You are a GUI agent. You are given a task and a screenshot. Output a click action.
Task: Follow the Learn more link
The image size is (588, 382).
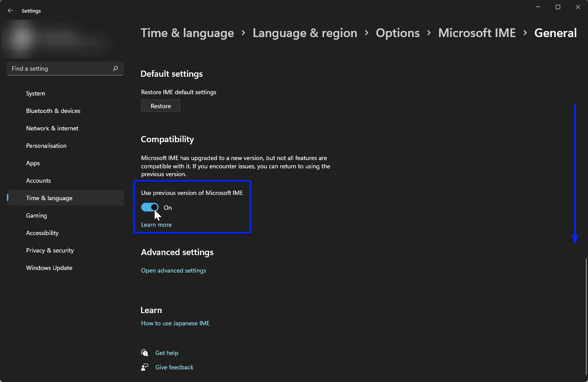tap(156, 225)
